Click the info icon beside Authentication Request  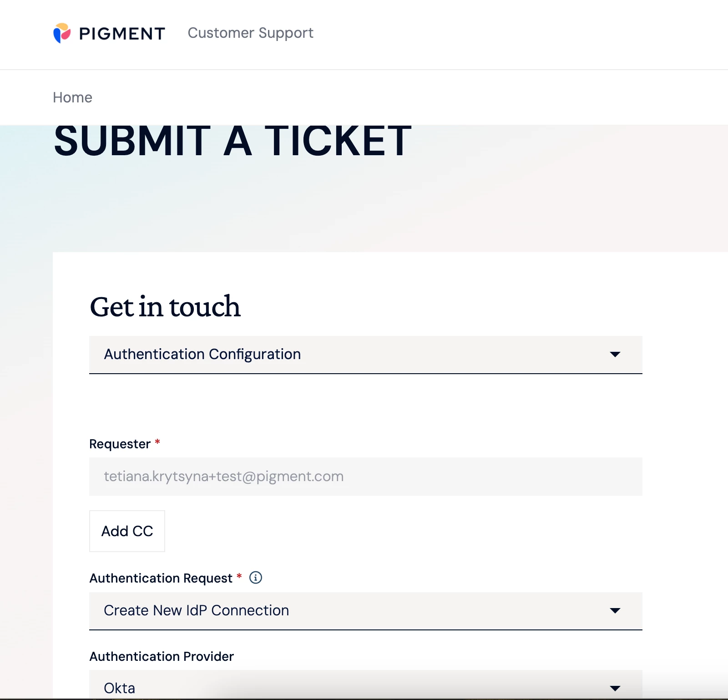click(256, 578)
